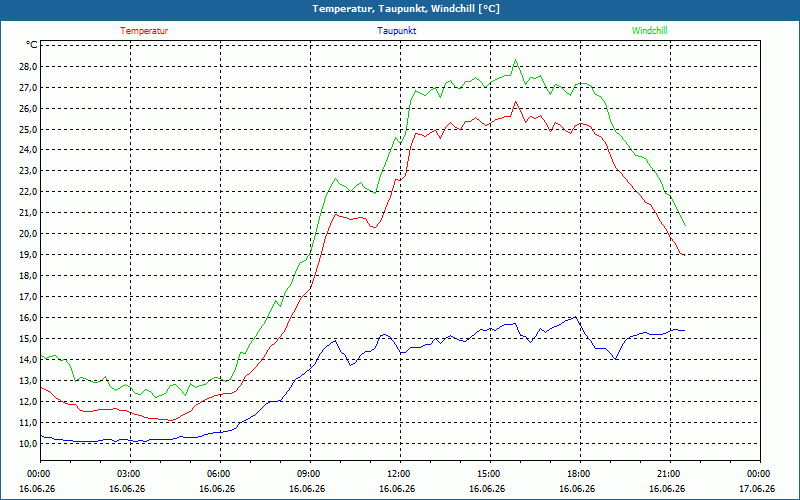Click the 16,0 y-axis value
Image resolution: width=800 pixels, height=500 pixels.
28,317
